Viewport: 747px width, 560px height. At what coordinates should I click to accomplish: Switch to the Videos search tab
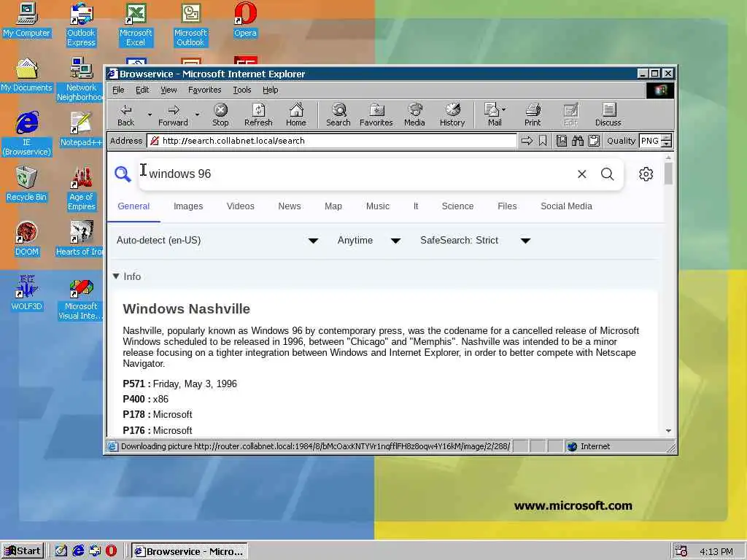240,206
